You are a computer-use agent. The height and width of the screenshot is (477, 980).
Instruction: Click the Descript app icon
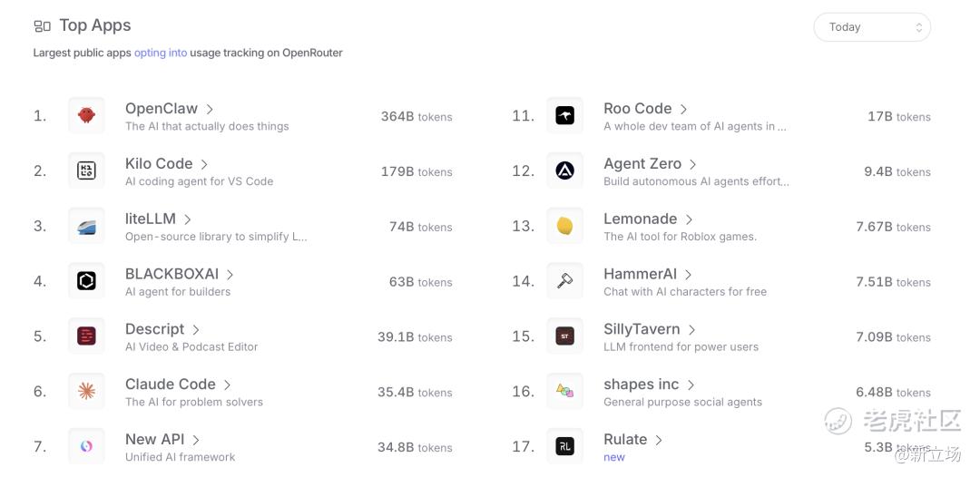[x=86, y=336]
